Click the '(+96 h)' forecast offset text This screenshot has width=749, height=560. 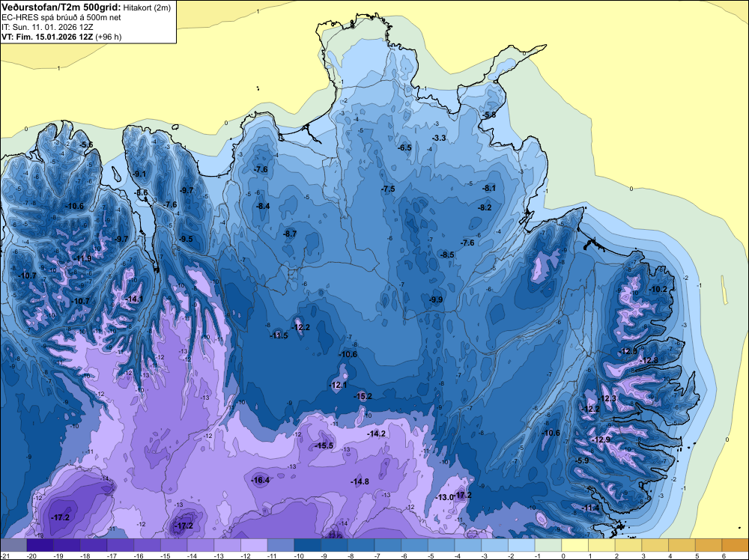(109, 37)
